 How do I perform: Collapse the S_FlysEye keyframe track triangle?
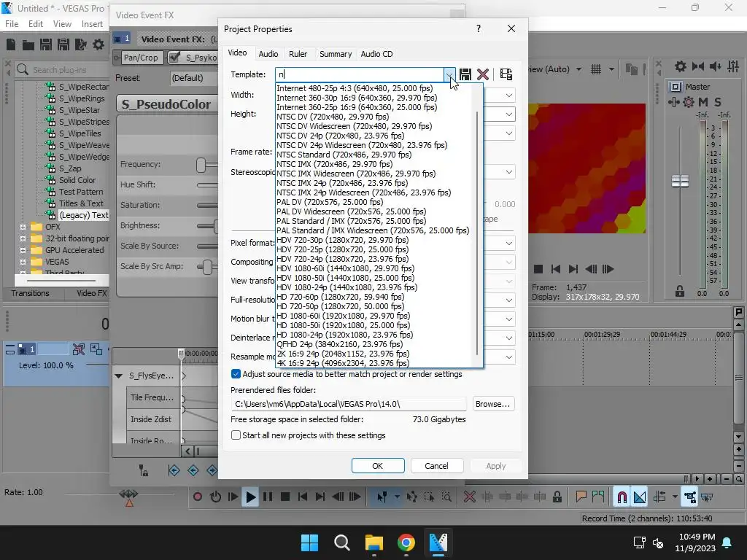[x=119, y=376]
